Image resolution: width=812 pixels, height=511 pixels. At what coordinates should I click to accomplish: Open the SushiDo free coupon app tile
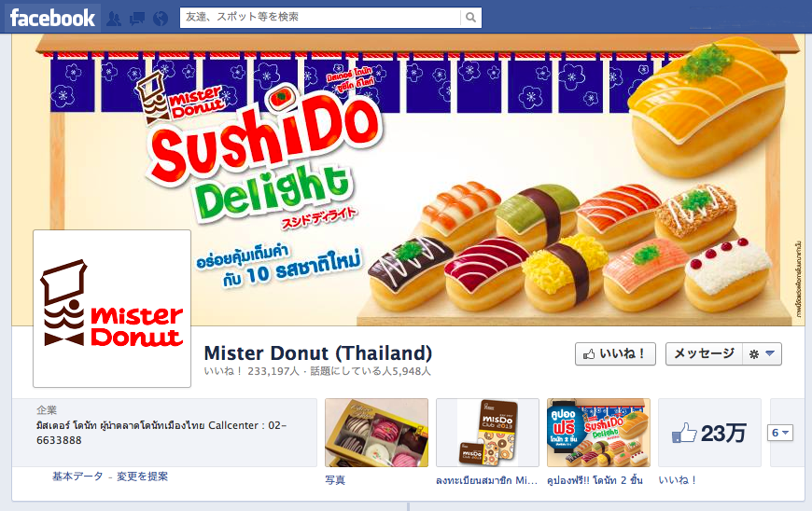point(598,433)
